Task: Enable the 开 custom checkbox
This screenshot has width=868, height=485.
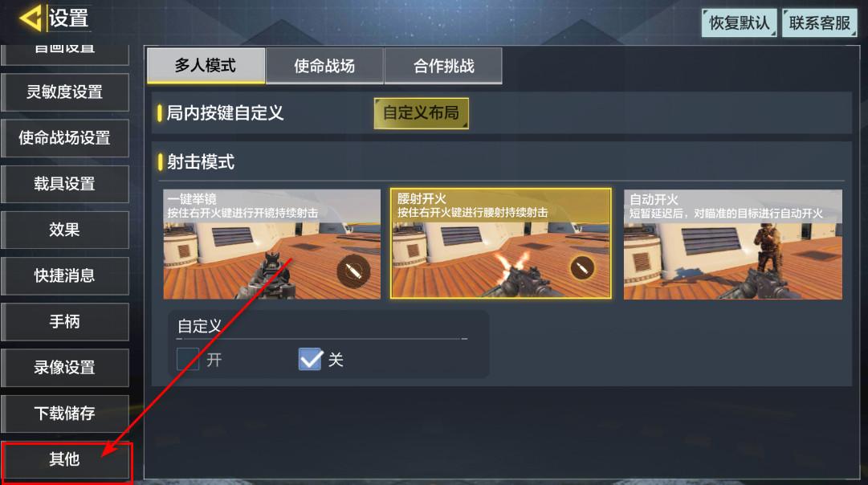Action: pos(188,359)
